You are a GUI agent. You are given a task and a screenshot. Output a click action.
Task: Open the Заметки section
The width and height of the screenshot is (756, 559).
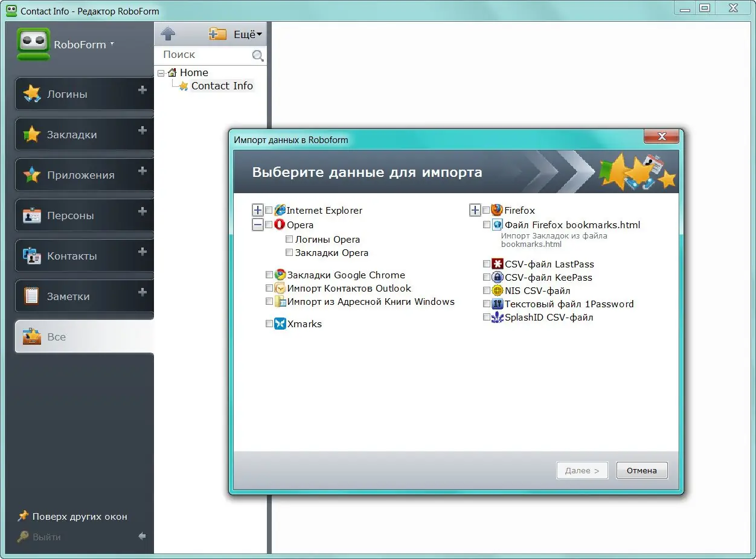85,296
